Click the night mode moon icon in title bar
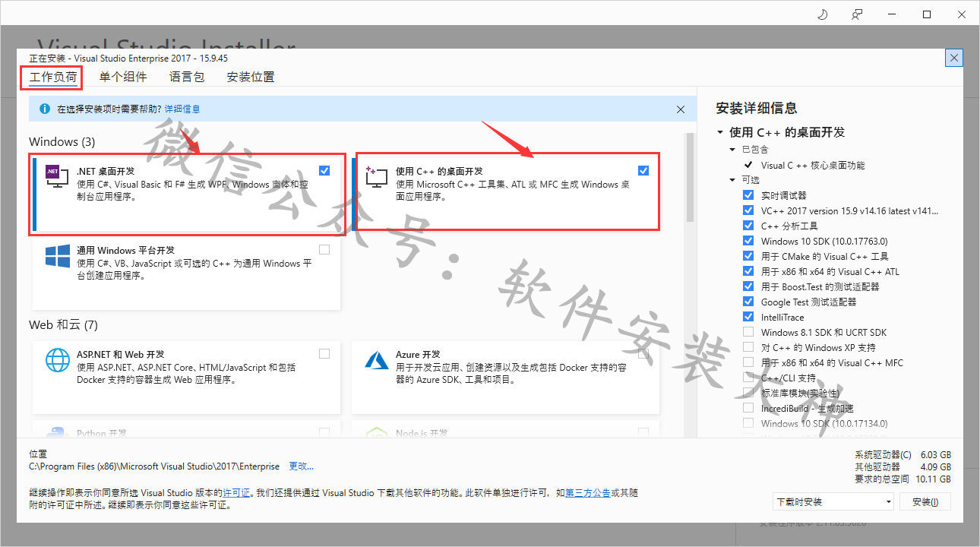The height and width of the screenshot is (547, 980). 822,14
